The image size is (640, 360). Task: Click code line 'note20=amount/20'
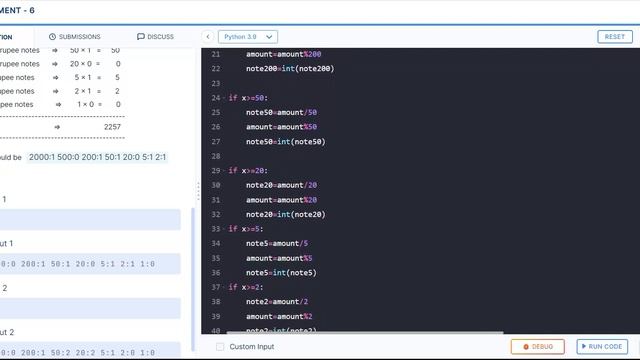click(x=281, y=185)
